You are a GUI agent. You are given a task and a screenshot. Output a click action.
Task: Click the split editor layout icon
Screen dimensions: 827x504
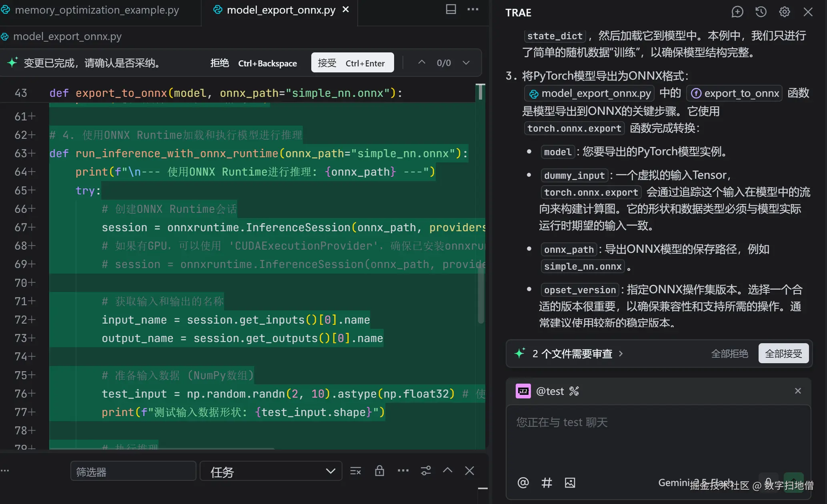pyautogui.click(x=451, y=10)
